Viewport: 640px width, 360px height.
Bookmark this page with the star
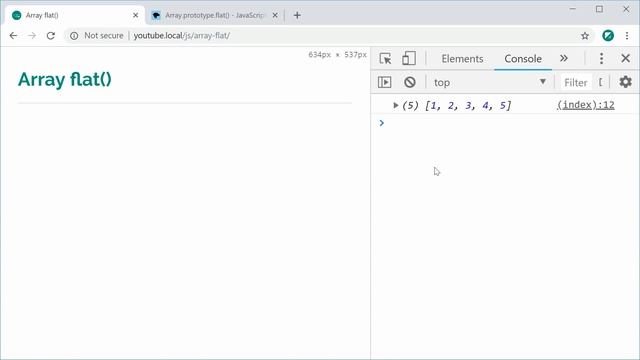585,36
